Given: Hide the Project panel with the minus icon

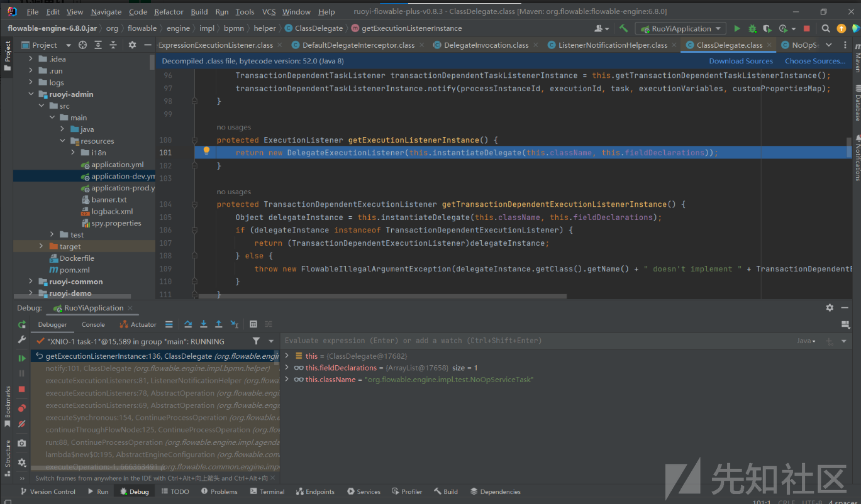Looking at the screenshot, I should pyautogui.click(x=148, y=45).
